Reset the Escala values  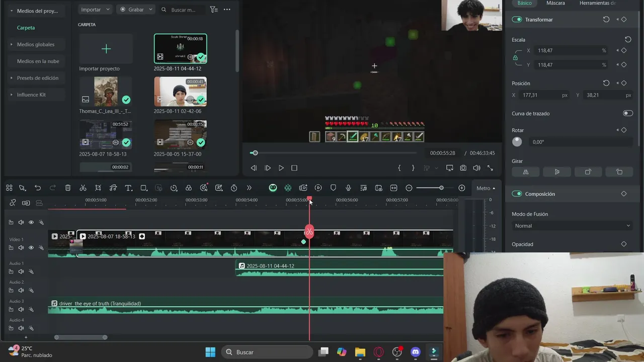click(628, 39)
